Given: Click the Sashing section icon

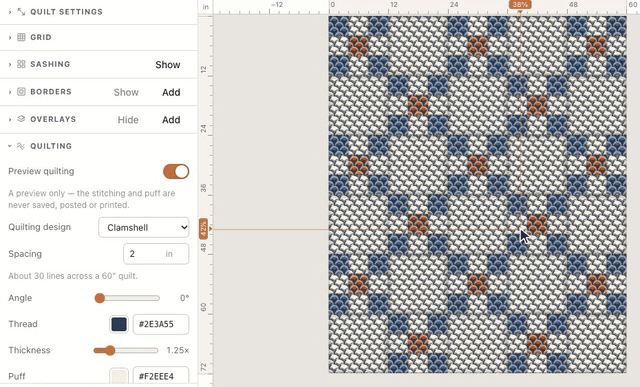Looking at the screenshot, I should click(21, 64).
